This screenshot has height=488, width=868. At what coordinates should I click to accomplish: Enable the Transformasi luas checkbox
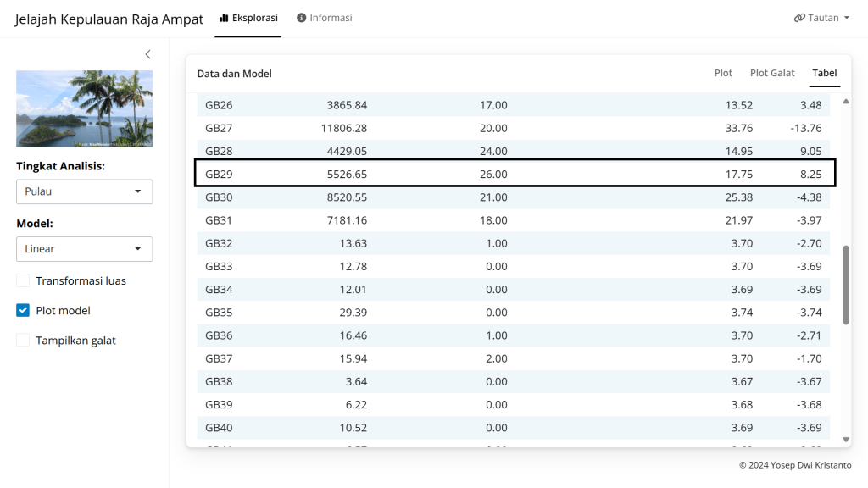pyautogui.click(x=24, y=280)
